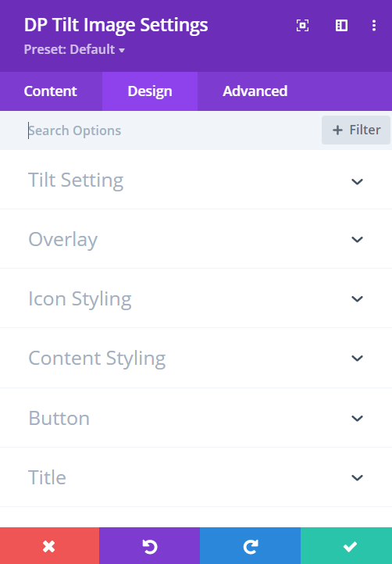392x564 pixels.
Task: Click the plus icon on Filter
Action: point(337,130)
